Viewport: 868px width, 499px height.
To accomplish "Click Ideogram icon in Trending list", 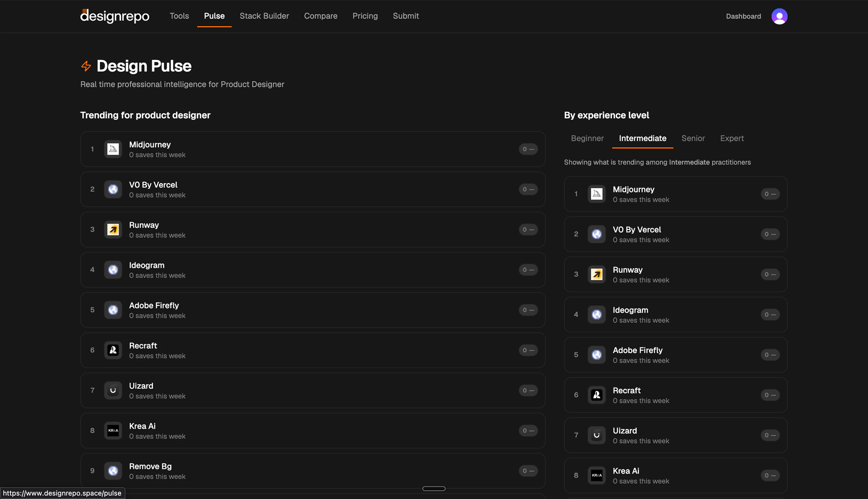I will click(x=113, y=270).
